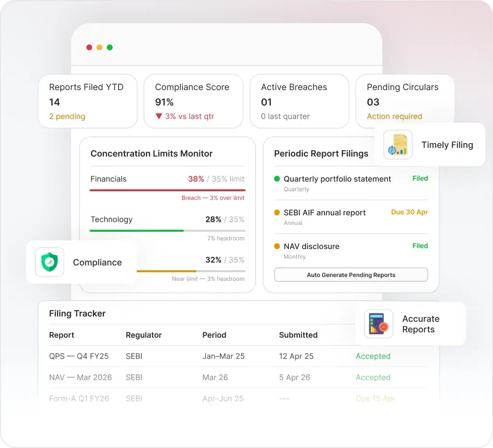493x448 pixels.
Task: Click the green status dot beside Quarterly portfolio statement
Action: [x=277, y=178]
